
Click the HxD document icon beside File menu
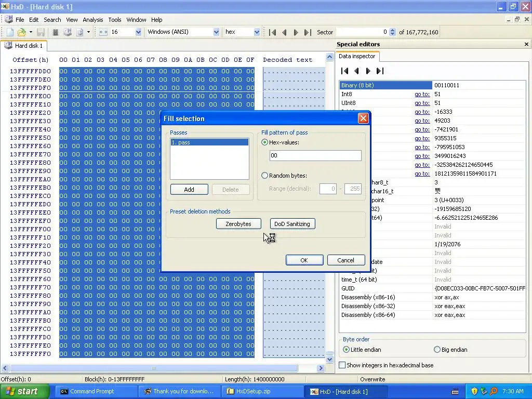coord(8,19)
